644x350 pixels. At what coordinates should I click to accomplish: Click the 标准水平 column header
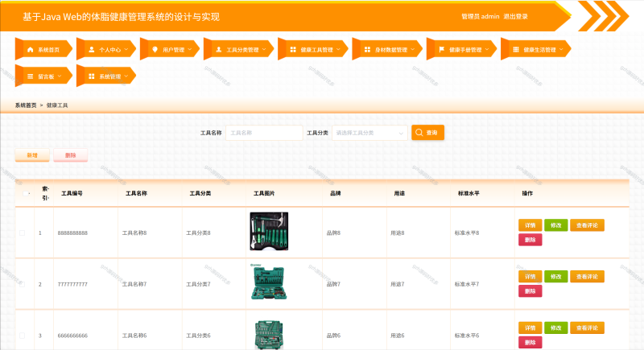click(469, 193)
